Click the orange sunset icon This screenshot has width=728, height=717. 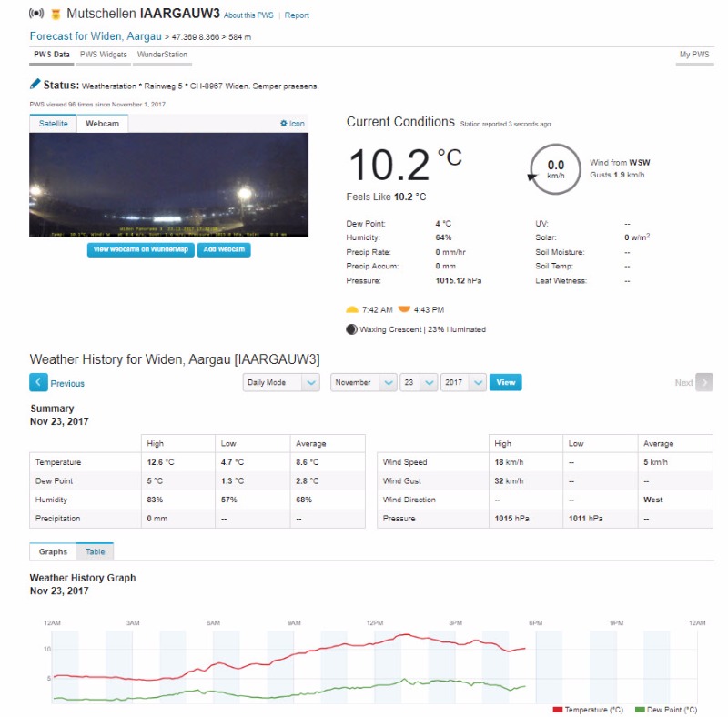(404, 309)
